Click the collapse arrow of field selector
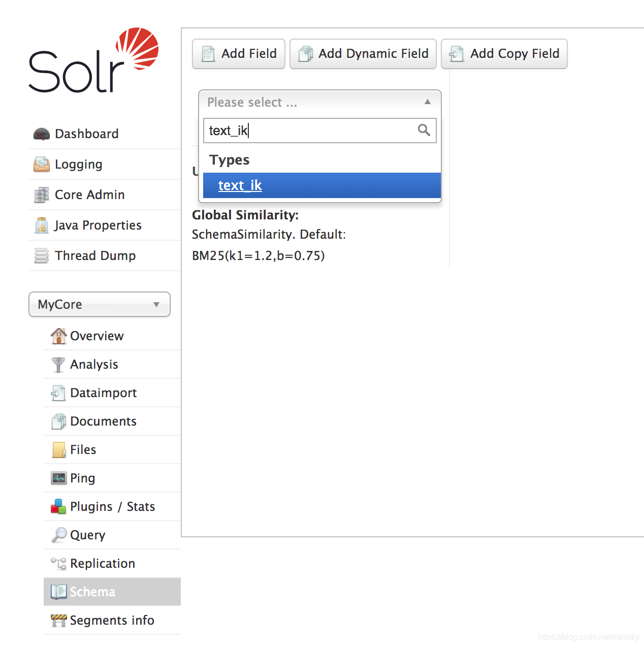This screenshot has height=646, width=644. pos(428,102)
